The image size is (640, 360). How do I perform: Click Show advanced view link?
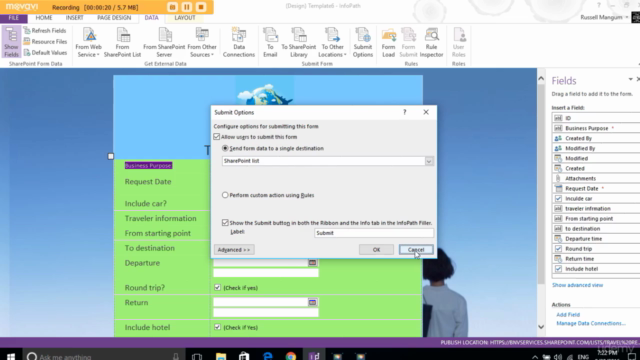click(577, 285)
